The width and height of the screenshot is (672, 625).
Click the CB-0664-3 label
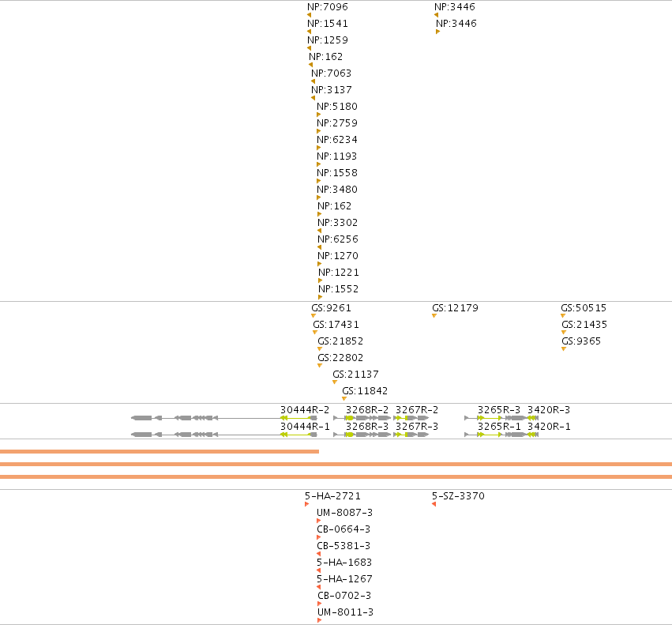click(344, 529)
